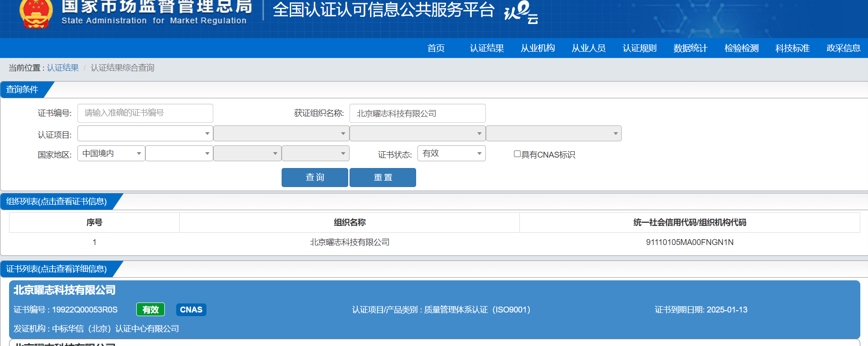Select the 组织列表 section header

pos(57,202)
